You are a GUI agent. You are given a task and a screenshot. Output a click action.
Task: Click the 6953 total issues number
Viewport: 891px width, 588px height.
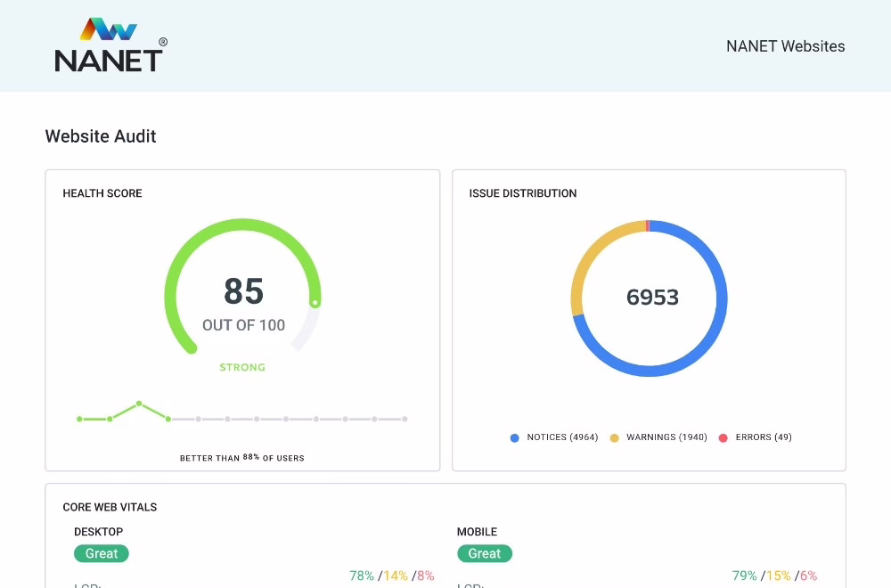652,298
